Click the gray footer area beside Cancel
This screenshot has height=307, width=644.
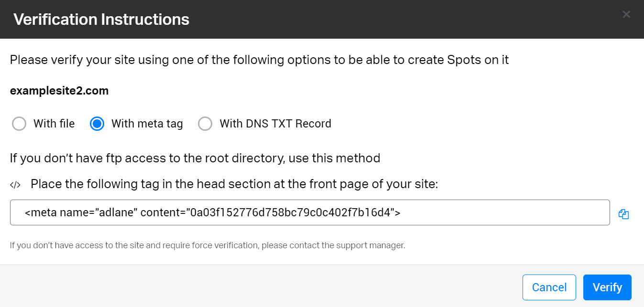(287, 286)
